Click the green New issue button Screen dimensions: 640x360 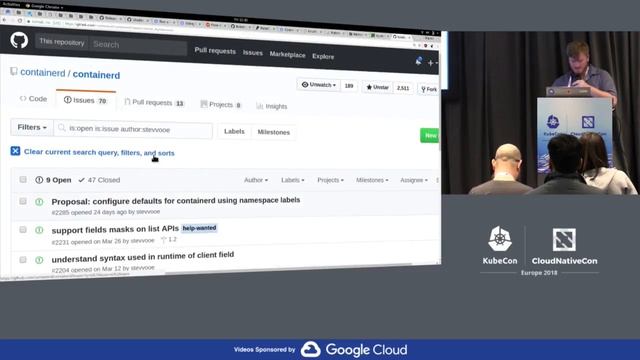(x=430, y=136)
